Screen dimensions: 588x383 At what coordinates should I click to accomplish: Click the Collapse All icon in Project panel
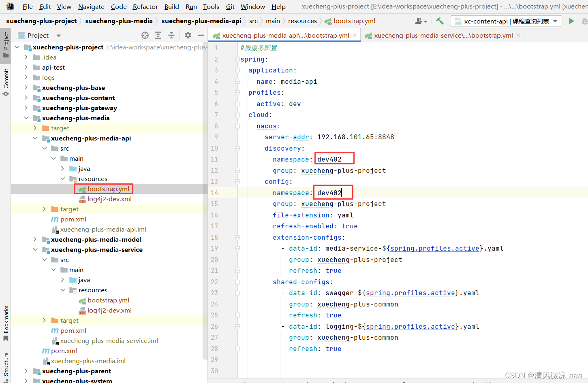click(171, 35)
